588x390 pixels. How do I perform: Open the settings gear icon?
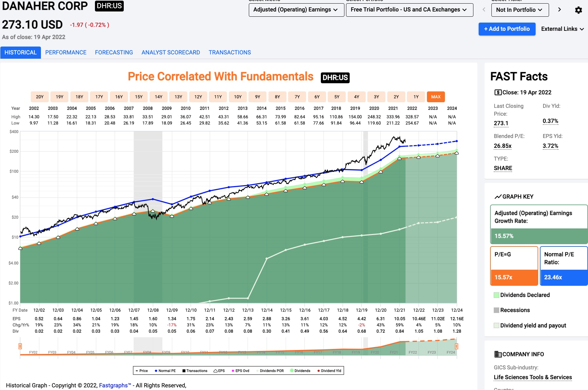(x=579, y=10)
